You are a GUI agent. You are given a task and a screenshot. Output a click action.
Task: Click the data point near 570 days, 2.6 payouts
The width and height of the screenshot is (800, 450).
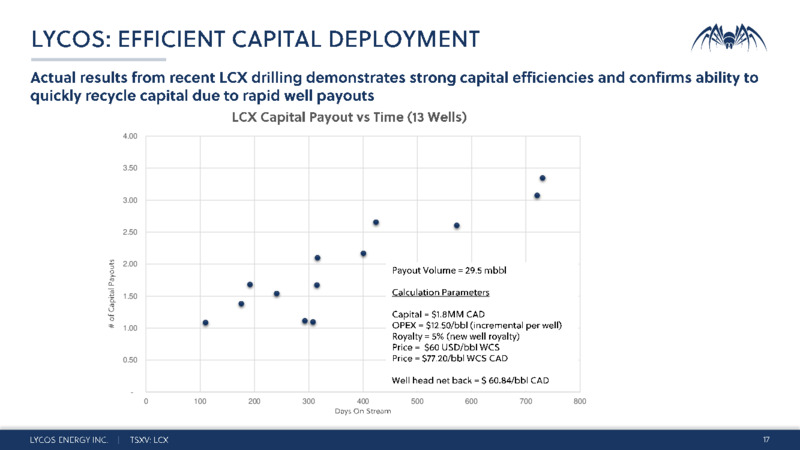coord(457,226)
